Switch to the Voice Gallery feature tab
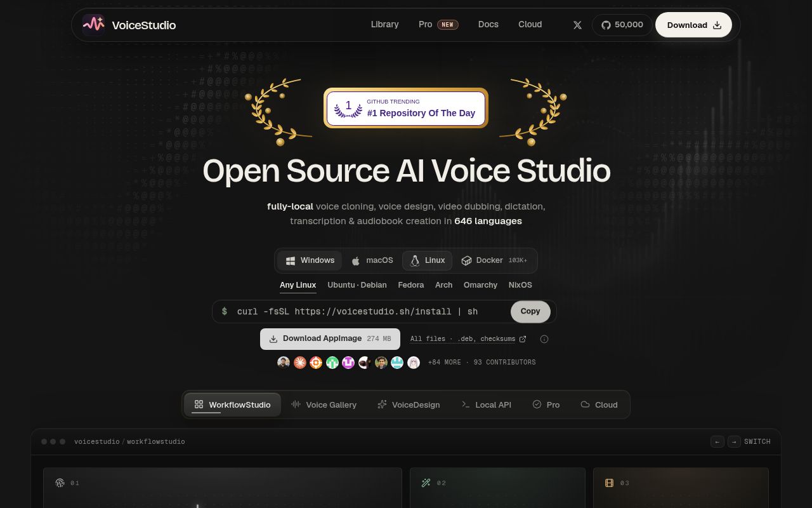812x508 pixels. coord(324,404)
